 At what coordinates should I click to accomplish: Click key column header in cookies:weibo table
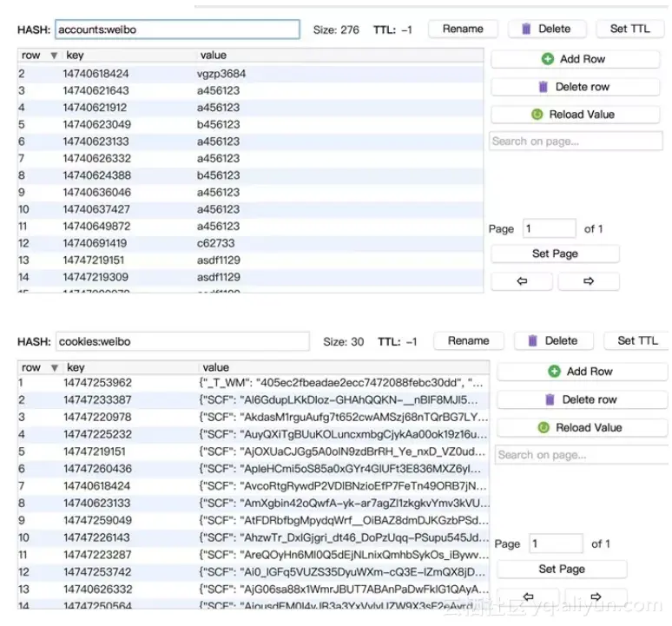(x=76, y=367)
